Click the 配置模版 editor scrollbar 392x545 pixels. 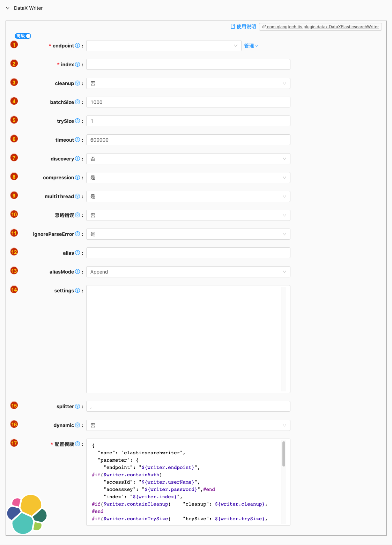click(284, 454)
